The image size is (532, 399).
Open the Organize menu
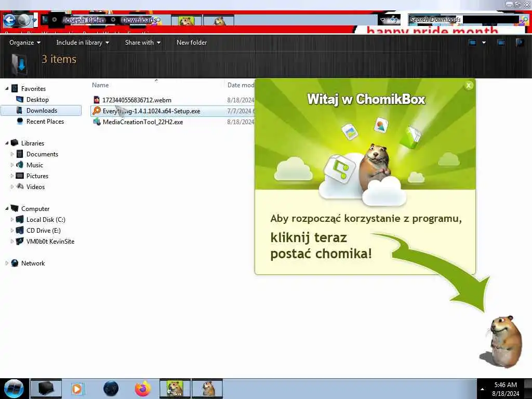[x=25, y=43]
